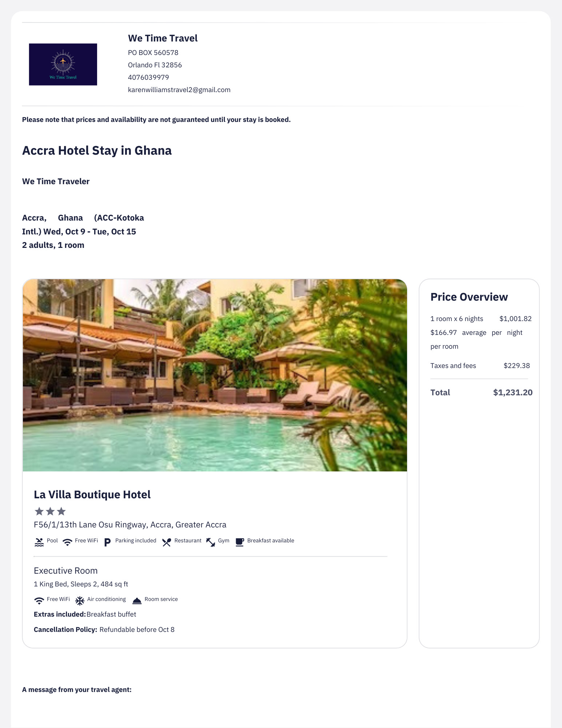Click the Total price $1,231.20
The height and width of the screenshot is (728, 562).
(x=513, y=392)
